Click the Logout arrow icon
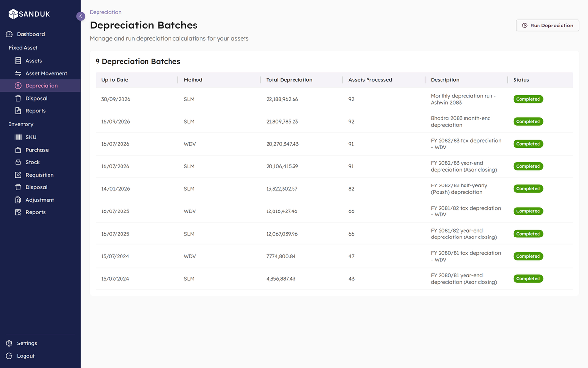The width and height of the screenshot is (588, 368). coord(9,356)
